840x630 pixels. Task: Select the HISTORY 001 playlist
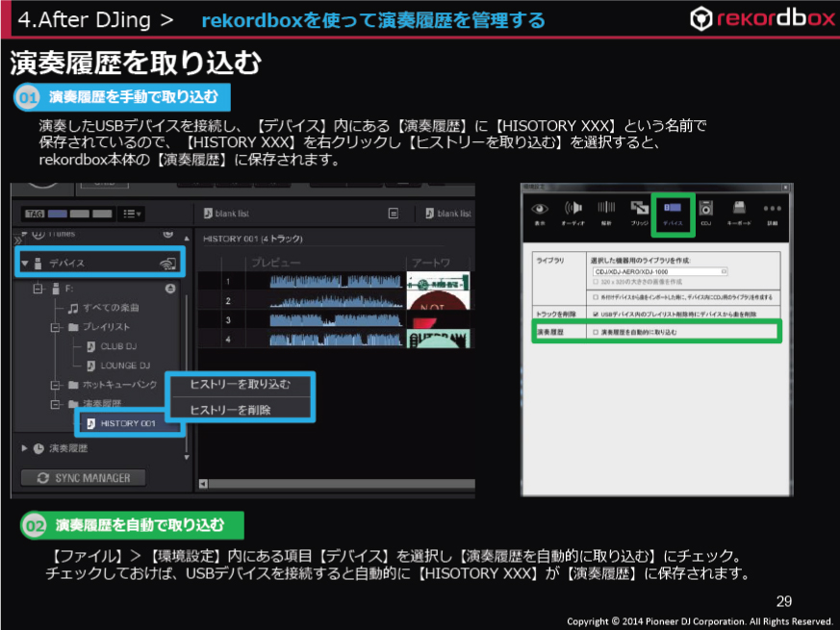click(128, 423)
